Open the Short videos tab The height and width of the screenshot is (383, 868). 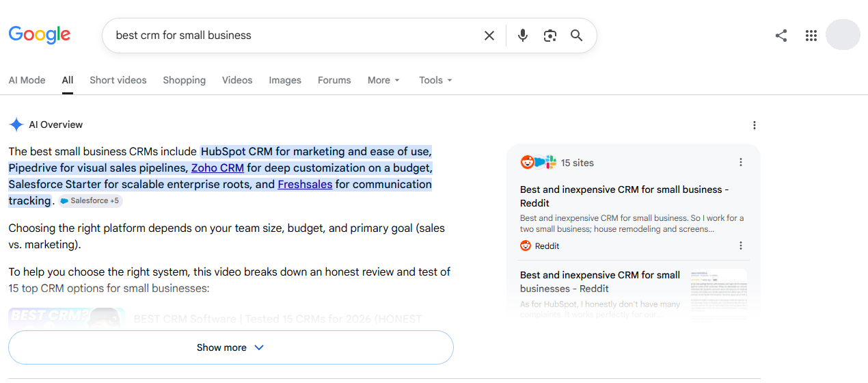pyautogui.click(x=118, y=80)
